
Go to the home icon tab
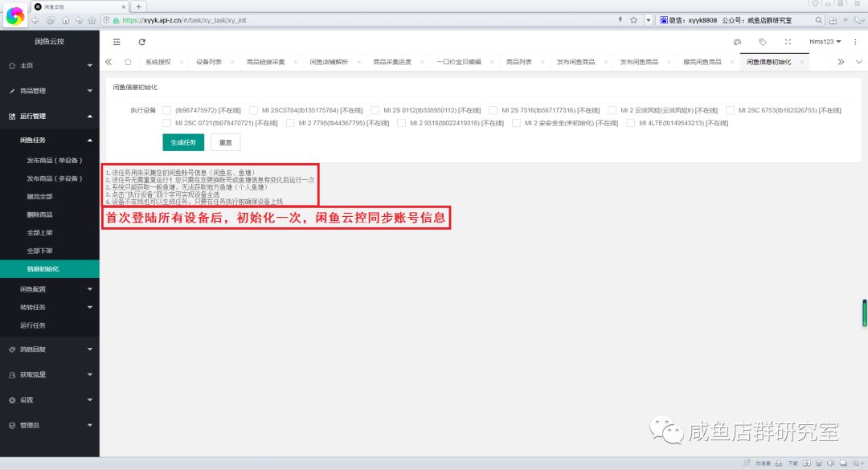point(128,62)
